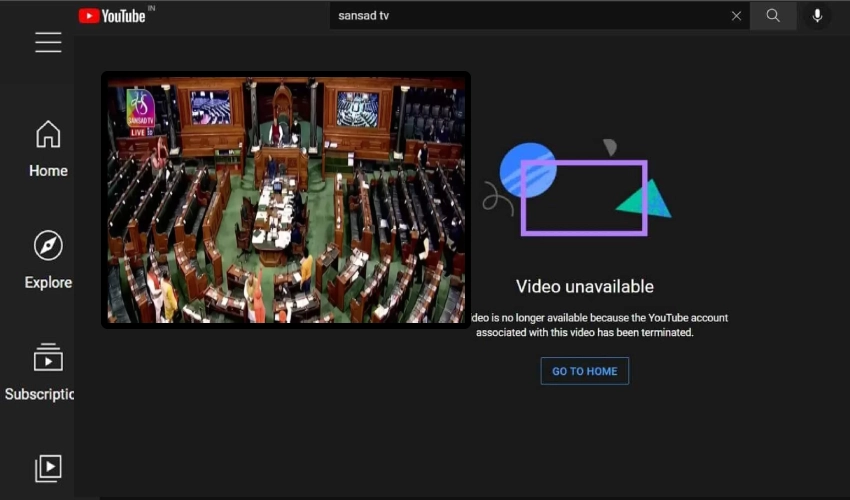The image size is (850, 500).
Task: Open Subscriptions in sidebar
Action: click(39, 372)
